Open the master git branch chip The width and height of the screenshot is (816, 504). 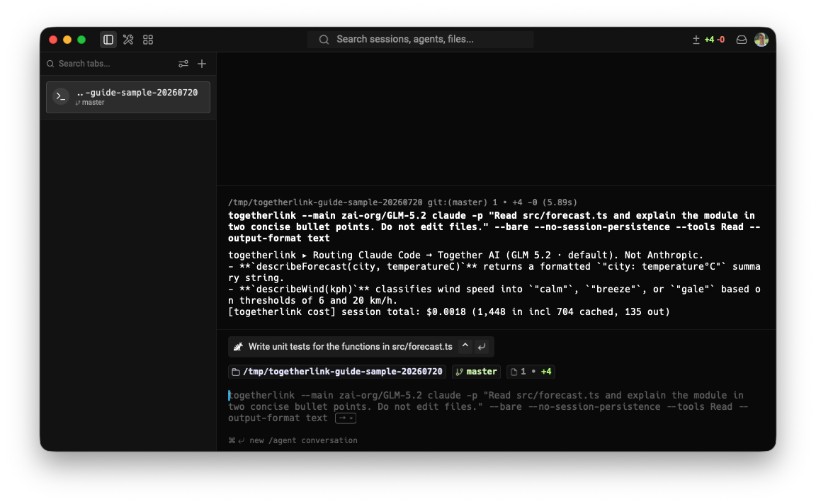[x=476, y=372]
